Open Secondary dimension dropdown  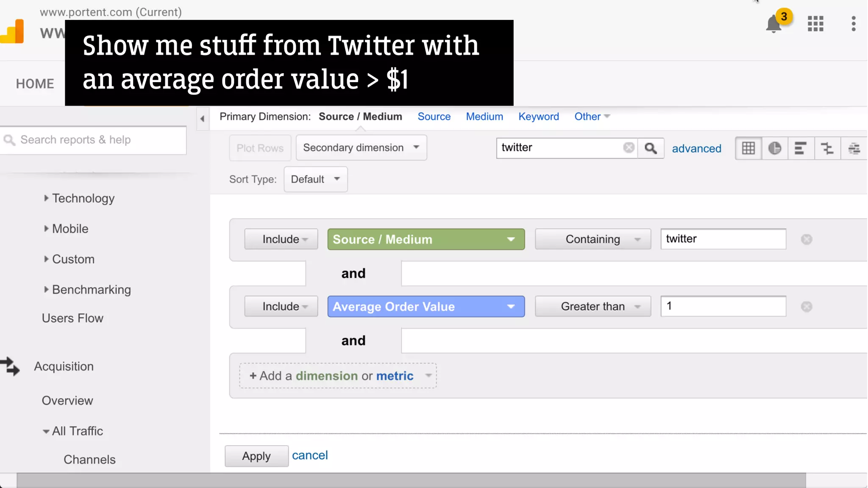pos(361,147)
